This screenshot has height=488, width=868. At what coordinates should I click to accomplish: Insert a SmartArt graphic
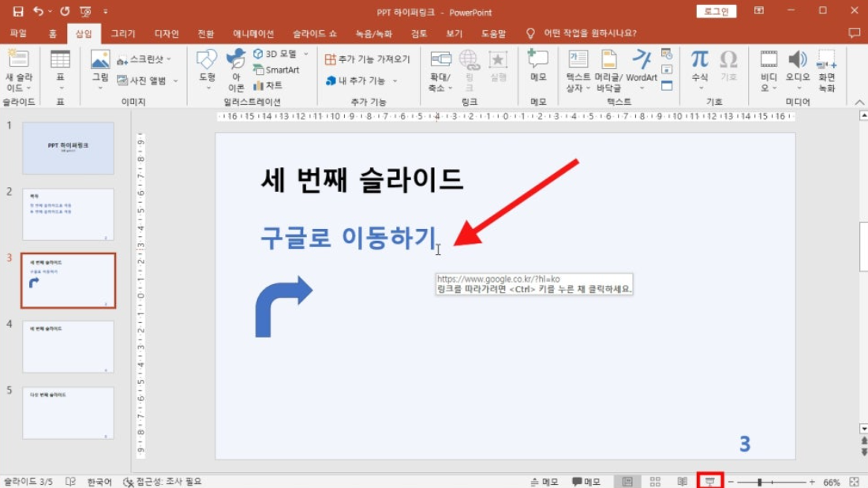[x=276, y=69]
